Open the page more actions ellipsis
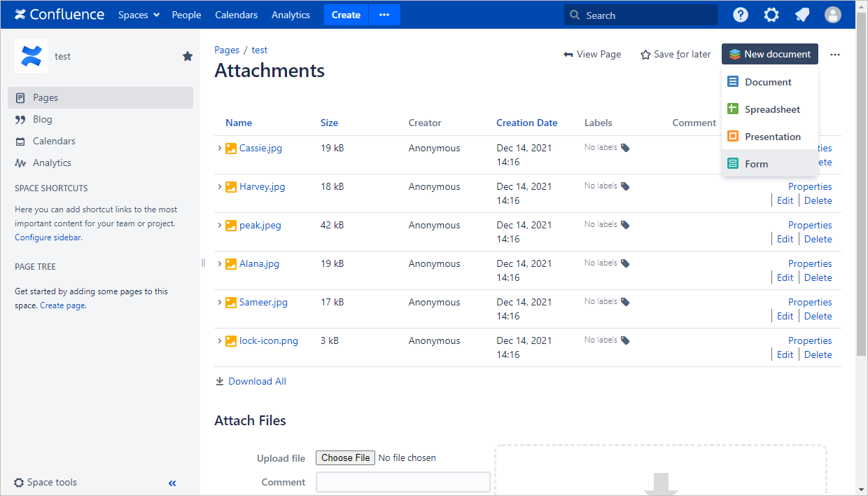 pyautogui.click(x=835, y=54)
